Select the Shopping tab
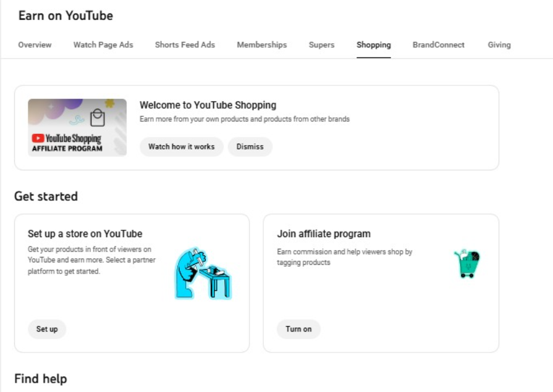Viewport: 553px width, 392px height. pos(373,45)
